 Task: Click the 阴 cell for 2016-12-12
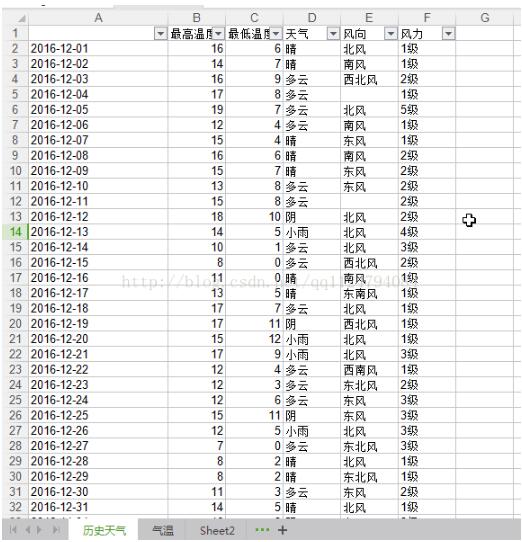tap(312, 217)
